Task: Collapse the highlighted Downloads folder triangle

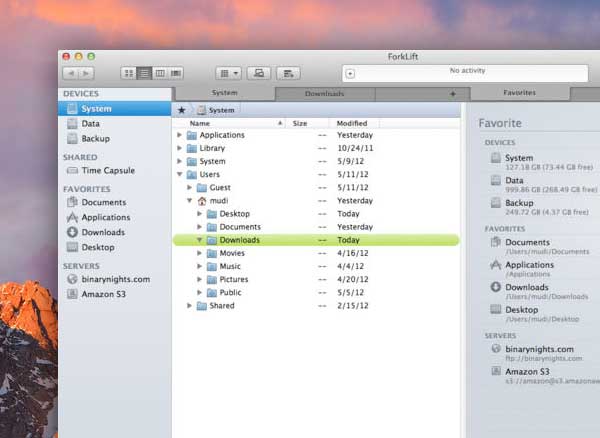Action: 199,240
